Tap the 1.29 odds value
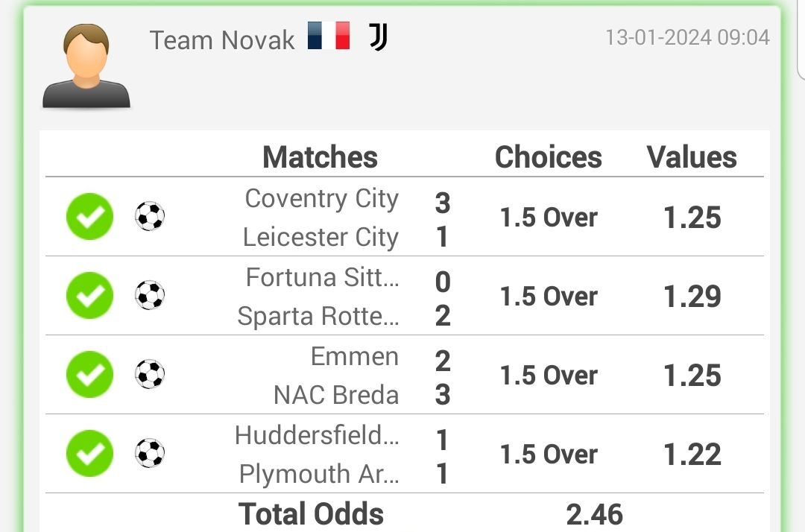The width and height of the screenshot is (805, 532). (x=692, y=297)
